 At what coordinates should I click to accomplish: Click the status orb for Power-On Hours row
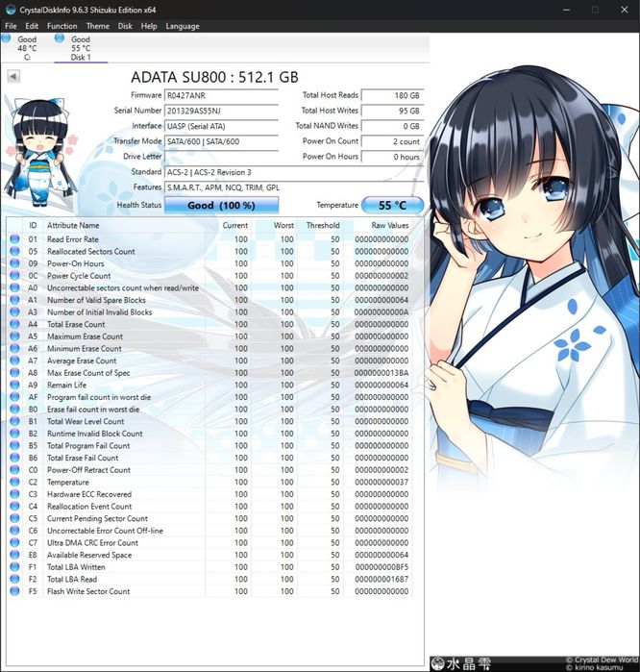[x=14, y=262]
